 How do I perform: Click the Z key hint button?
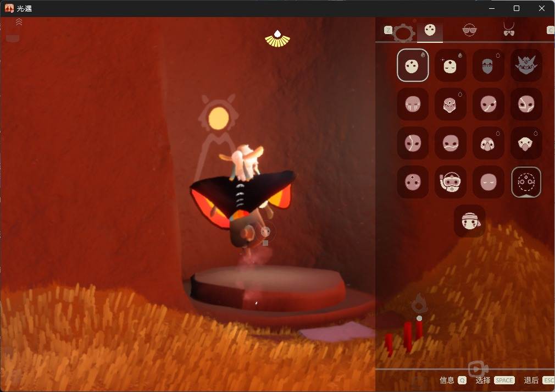[x=388, y=30]
